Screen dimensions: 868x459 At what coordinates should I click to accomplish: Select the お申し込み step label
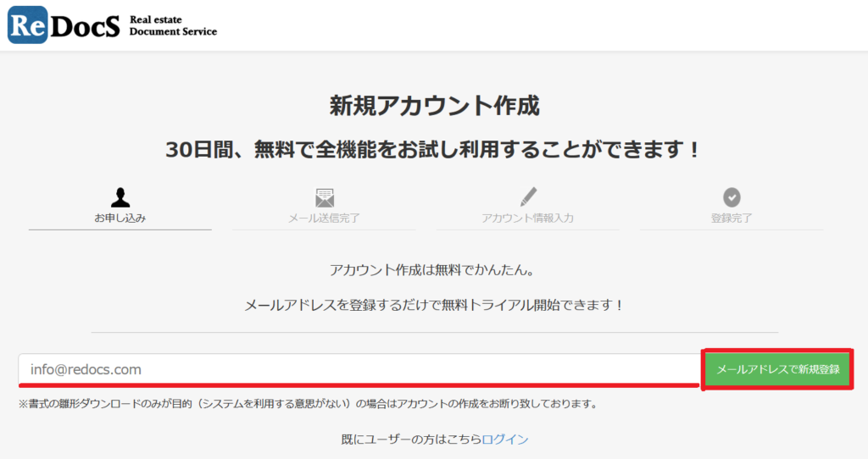point(120,218)
